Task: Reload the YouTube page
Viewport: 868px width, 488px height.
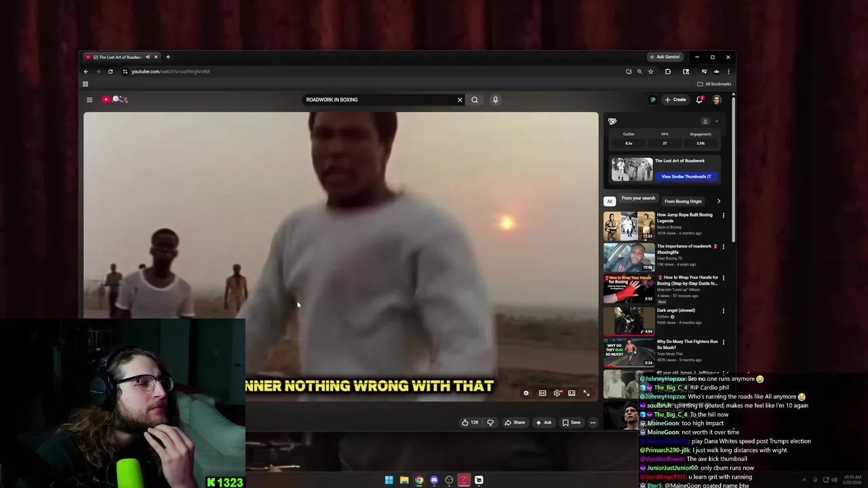Action: [111, 71]
